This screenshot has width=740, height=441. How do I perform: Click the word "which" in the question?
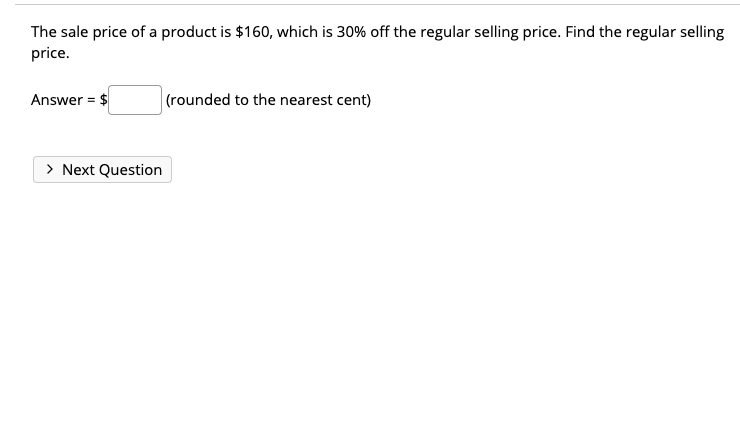pos(299,32)
